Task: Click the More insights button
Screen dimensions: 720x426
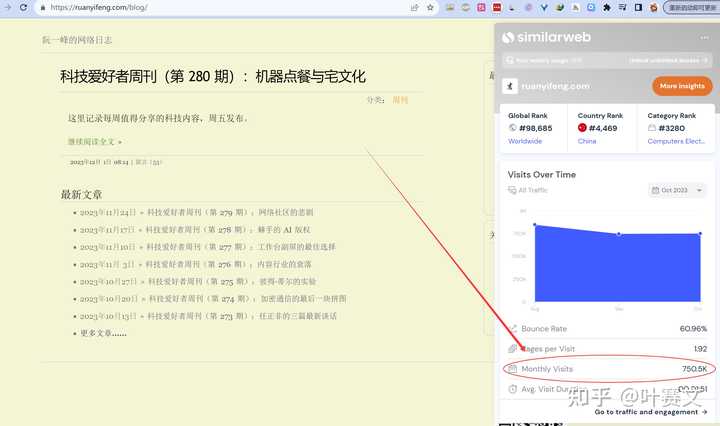Action: 682,86
